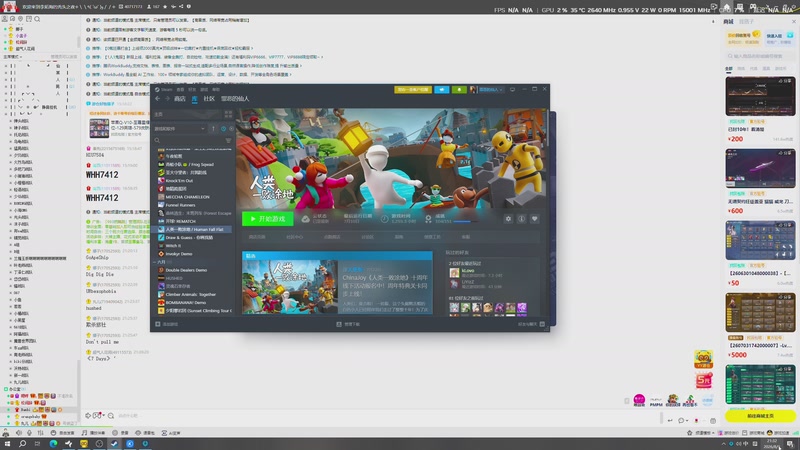The height and width of the screenshot is (450, 800).
Task: Click friend ki.ovo in friends who play
Action: [x=468, y=271]
